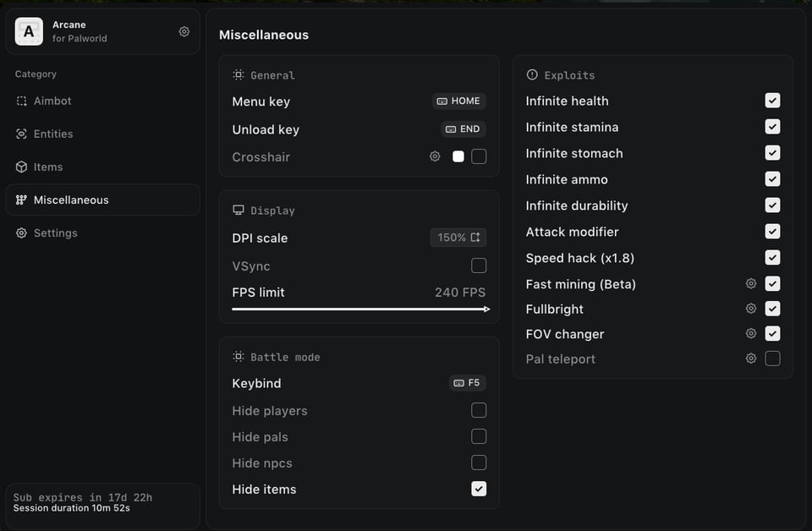Viewport: 812px width, 531px height.
Task: Enable the Crosshair checkbox
Action: pos(479,156)
